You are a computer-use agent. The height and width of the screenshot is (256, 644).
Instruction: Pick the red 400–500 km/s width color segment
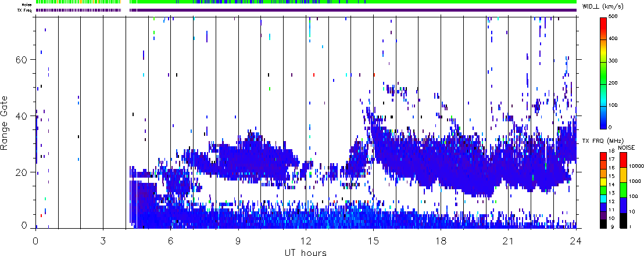604,28
